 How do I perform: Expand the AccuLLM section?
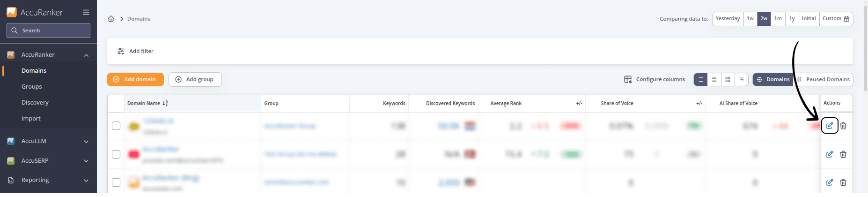click(86, 141)
